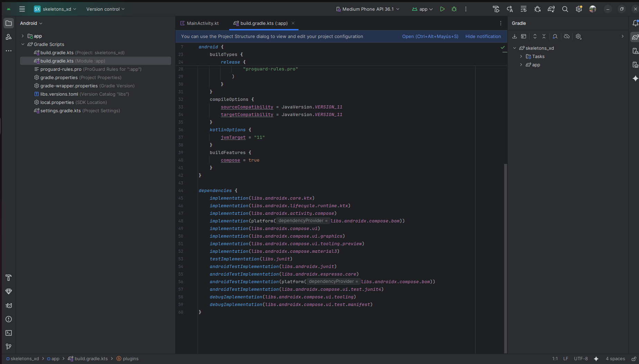Click Download Sources icon in Gradle panel

click(x=515, y=36)
